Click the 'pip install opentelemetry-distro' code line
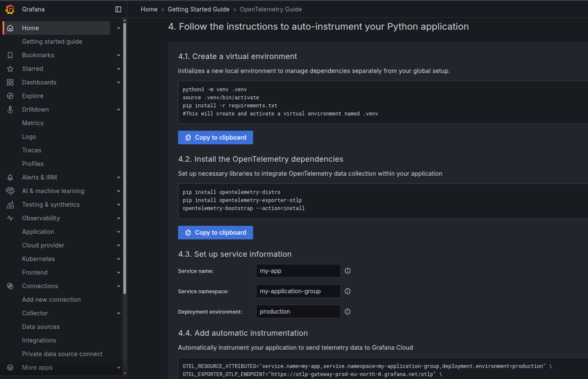The image size is (588, 379). [231, 192]
